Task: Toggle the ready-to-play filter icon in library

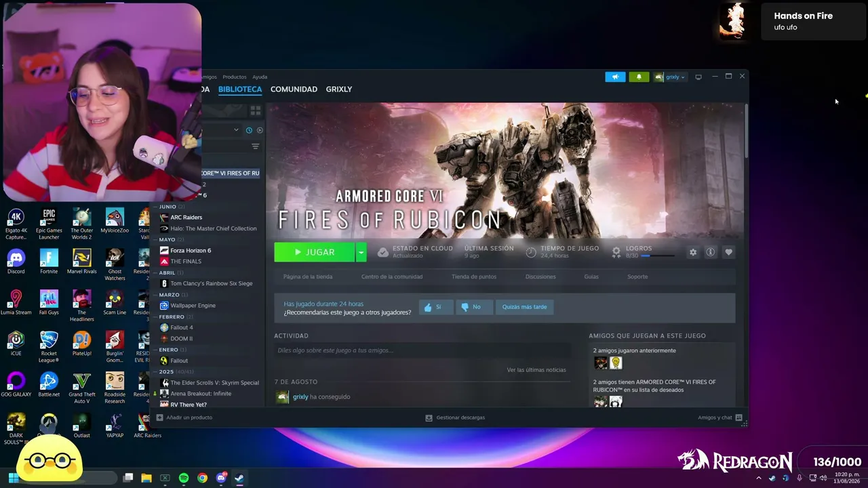Action: [x=260, y=130]
